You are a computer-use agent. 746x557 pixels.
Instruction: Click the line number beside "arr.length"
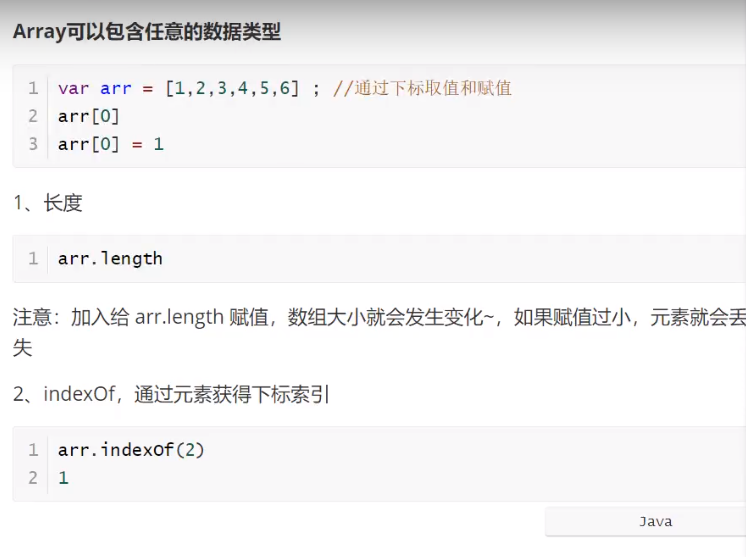[x=33, y=259]
